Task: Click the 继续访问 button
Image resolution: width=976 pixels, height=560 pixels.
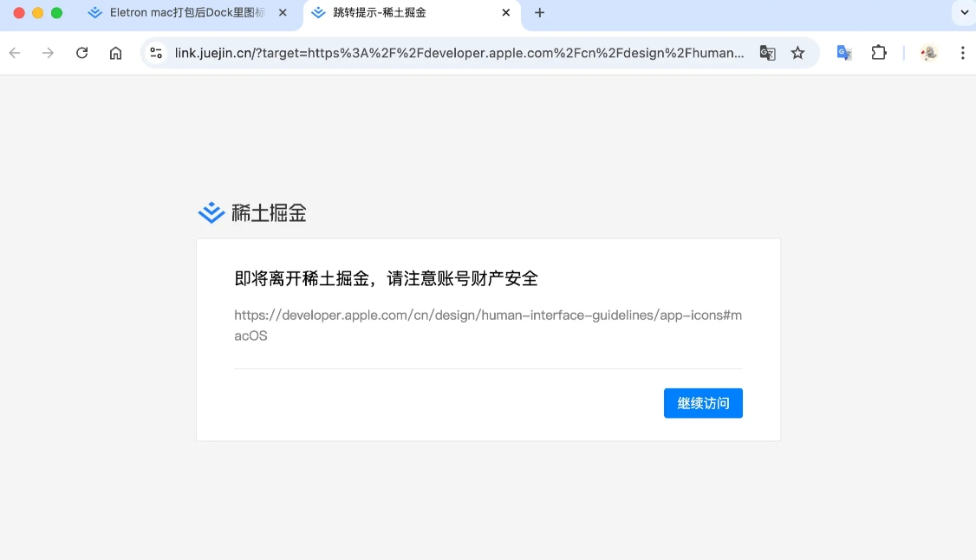Action: (703, 403)
